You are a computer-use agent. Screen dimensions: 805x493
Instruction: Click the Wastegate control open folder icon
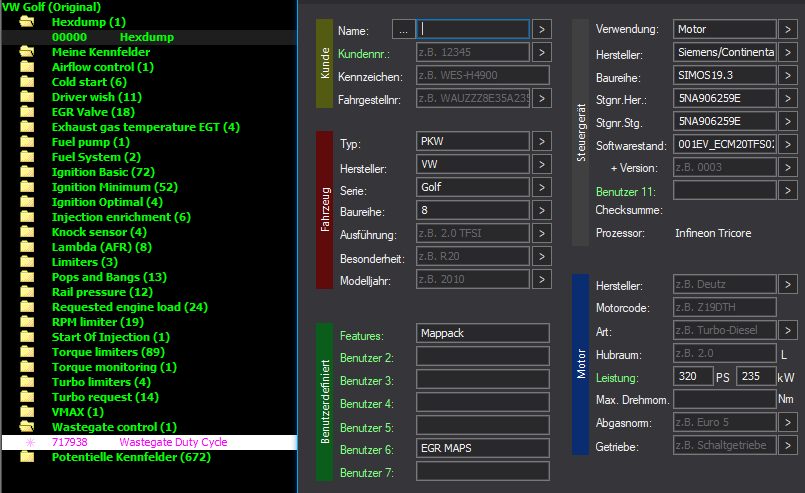[x=27, y=426]
